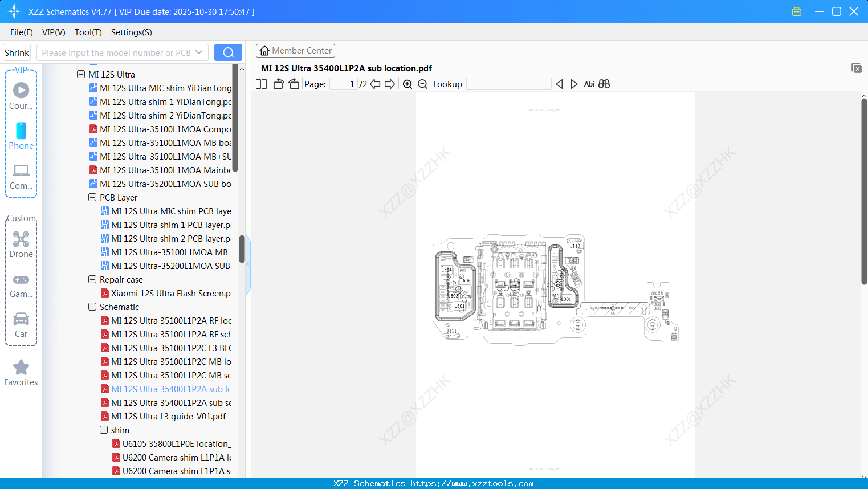
Task: Open the model number search dropdown
Action: [x=198, y=52]
